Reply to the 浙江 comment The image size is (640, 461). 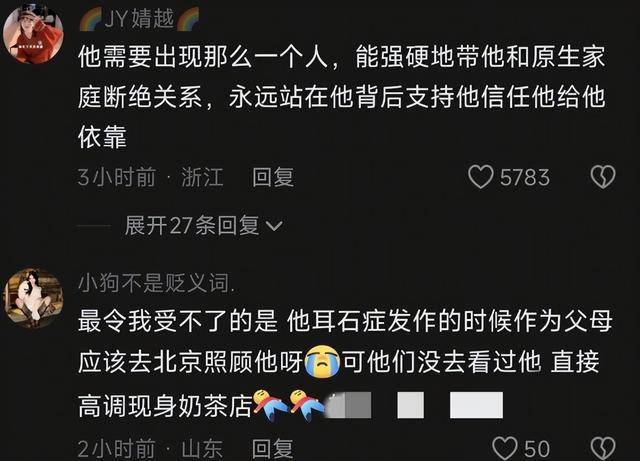(x=273, y=177)
